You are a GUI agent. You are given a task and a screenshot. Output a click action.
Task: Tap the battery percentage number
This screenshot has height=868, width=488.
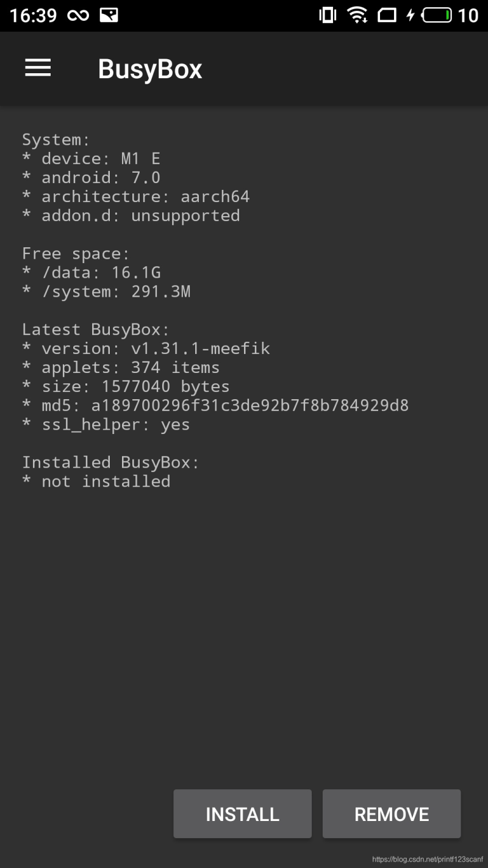(x=468, y=15)
